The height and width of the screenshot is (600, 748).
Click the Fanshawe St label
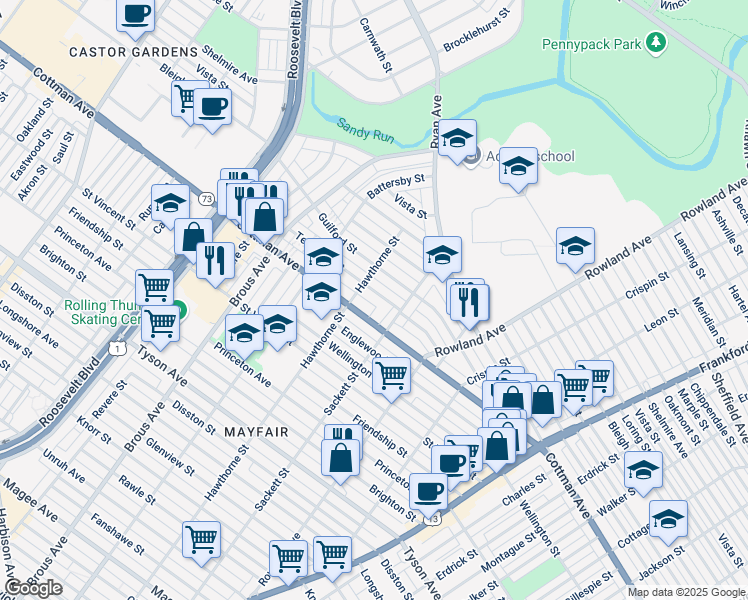pyautogui.click(x=117, y=534)
